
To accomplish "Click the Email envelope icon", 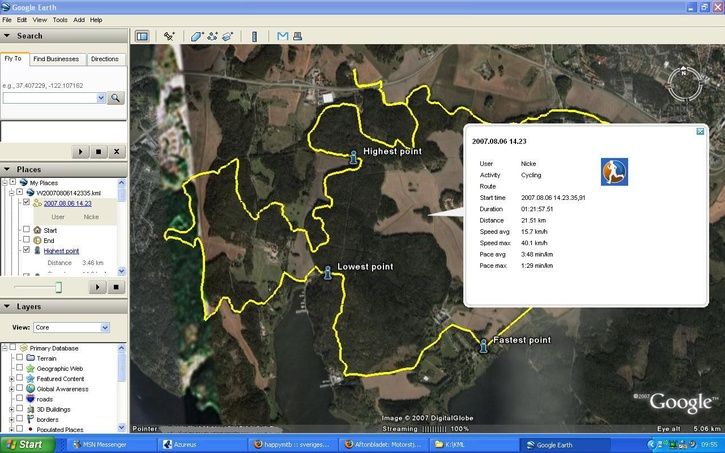I will click(x=283, y=36).
